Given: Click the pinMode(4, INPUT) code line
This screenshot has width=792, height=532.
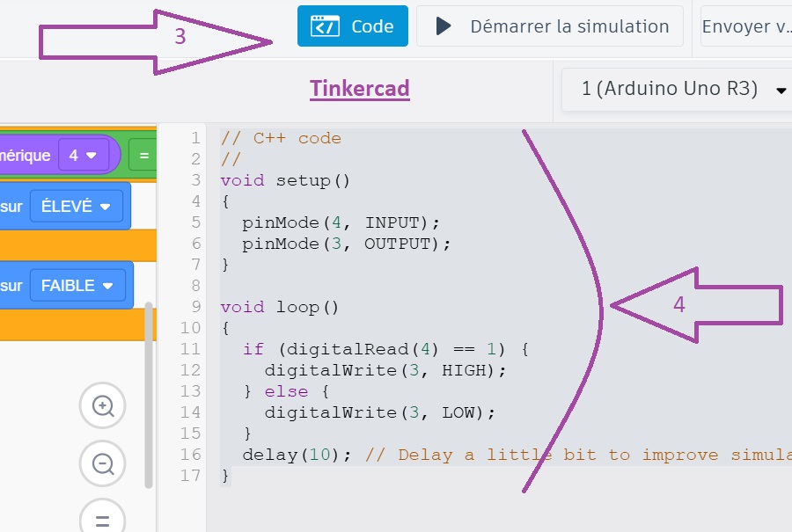Looking at the screenshot, I should 341,222.
